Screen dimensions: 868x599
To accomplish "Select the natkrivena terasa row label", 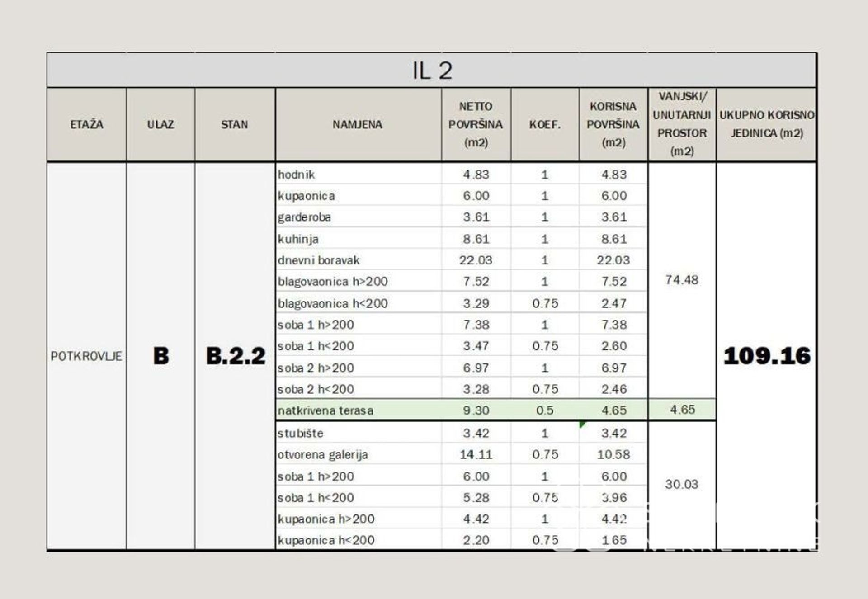I will 325,410.
